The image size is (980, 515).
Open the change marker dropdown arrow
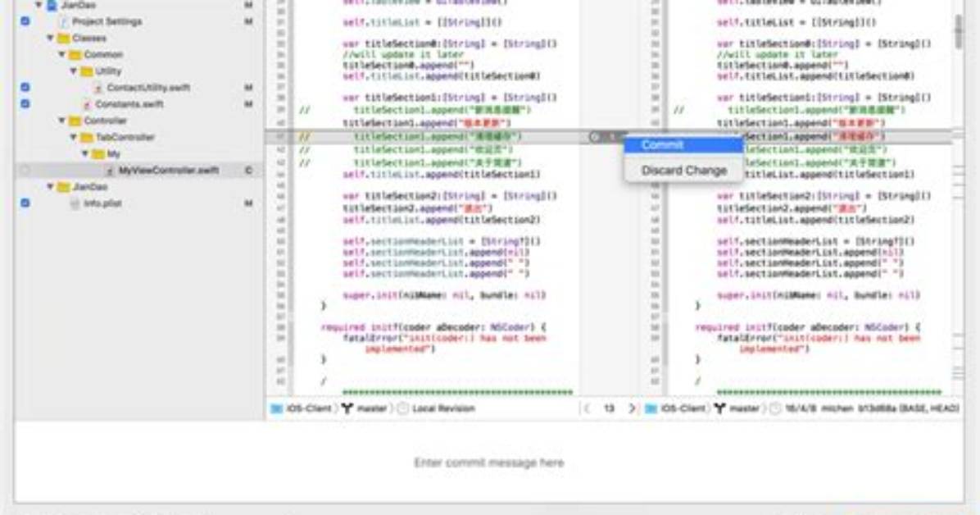click(x=613, y=136)
